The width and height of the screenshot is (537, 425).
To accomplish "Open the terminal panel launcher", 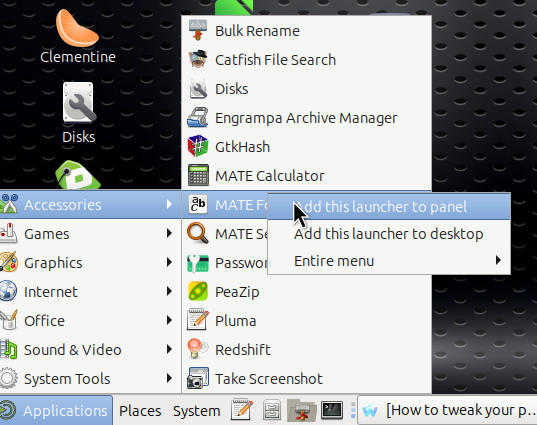I will tap(332, 410).
